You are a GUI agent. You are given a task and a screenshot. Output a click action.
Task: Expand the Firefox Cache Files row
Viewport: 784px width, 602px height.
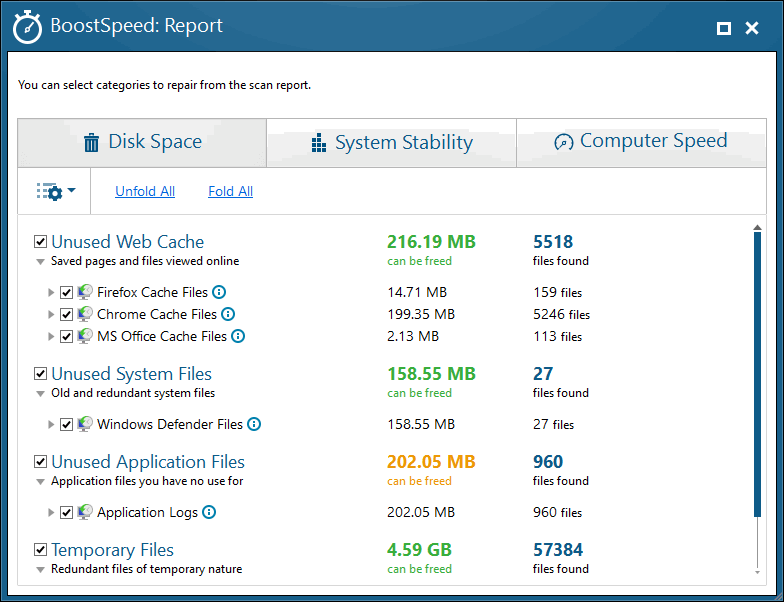[50, 292]
